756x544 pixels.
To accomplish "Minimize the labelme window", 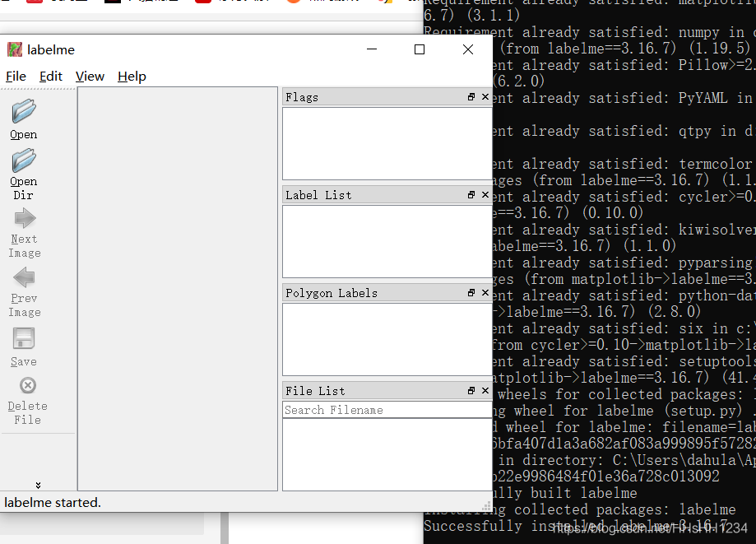I will (x=372, y=49).
